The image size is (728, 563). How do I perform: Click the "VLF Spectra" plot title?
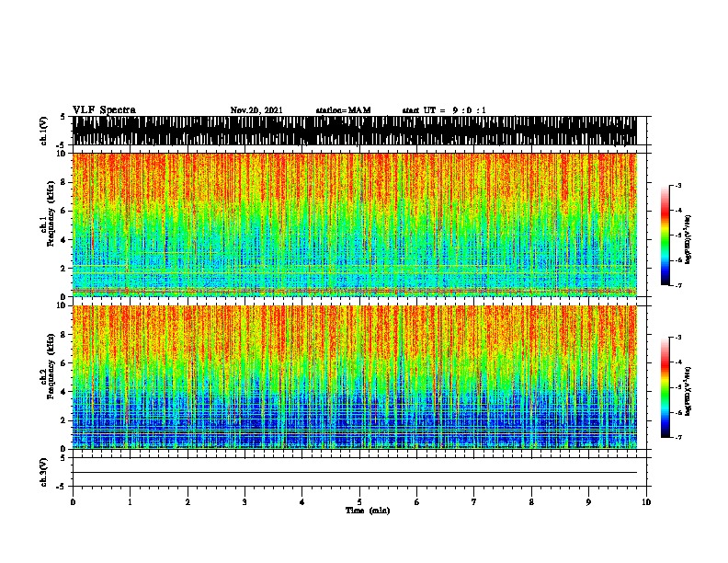pos(104,110)
